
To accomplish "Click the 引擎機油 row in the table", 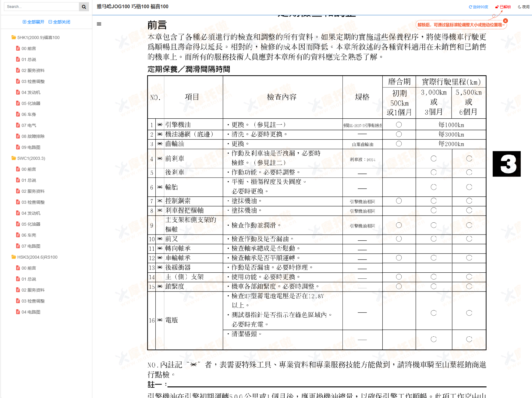I will click(317, 125).
